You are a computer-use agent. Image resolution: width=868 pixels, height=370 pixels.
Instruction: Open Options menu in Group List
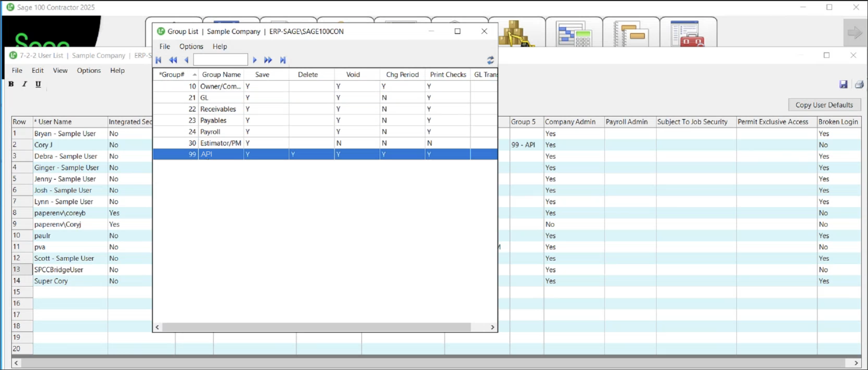[191, 46]
